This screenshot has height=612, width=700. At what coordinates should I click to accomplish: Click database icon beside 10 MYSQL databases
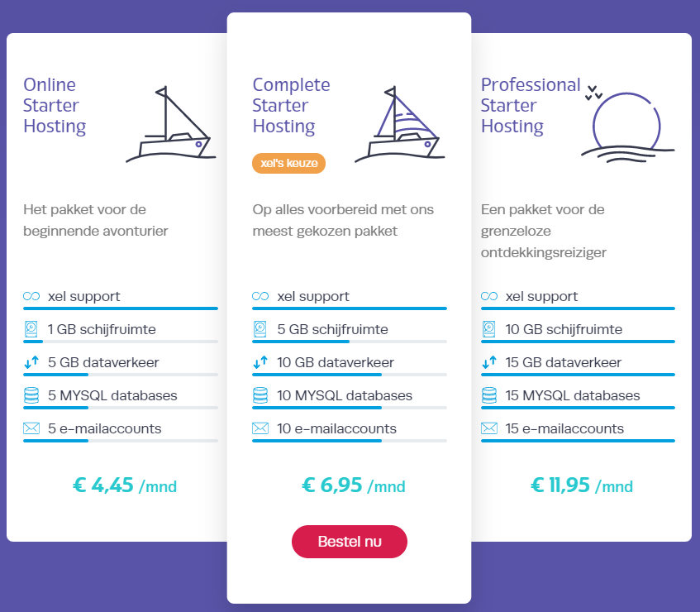tap(260, 395)
